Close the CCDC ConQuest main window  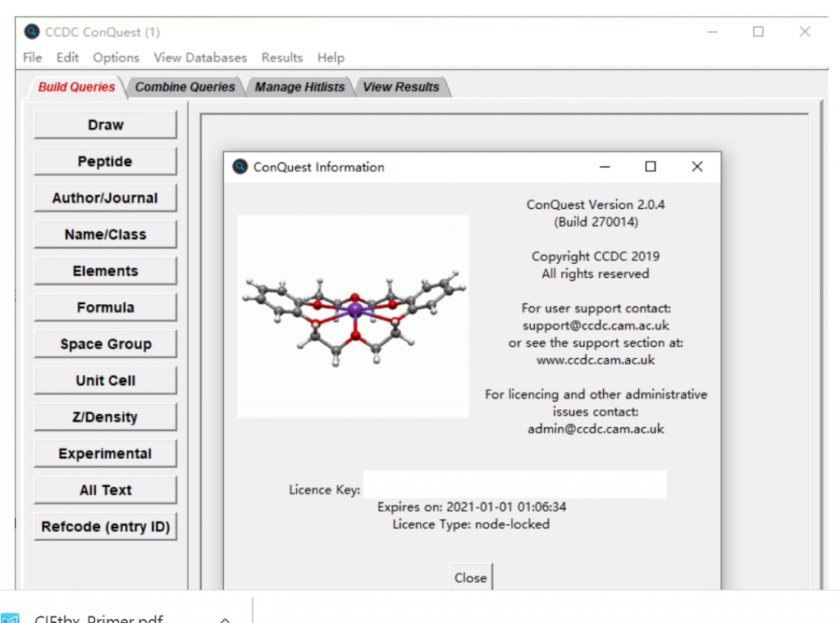click(805, 32)
